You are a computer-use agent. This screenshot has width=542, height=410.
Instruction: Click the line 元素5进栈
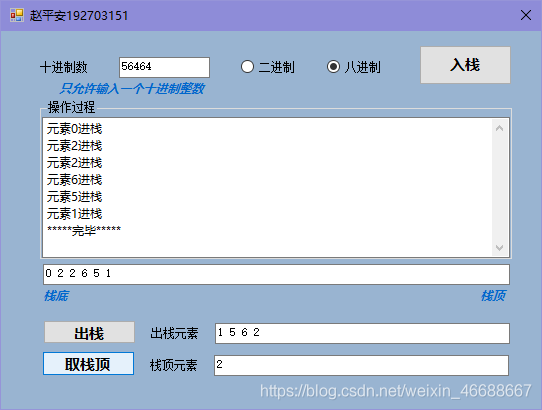[x=75, y=197]
